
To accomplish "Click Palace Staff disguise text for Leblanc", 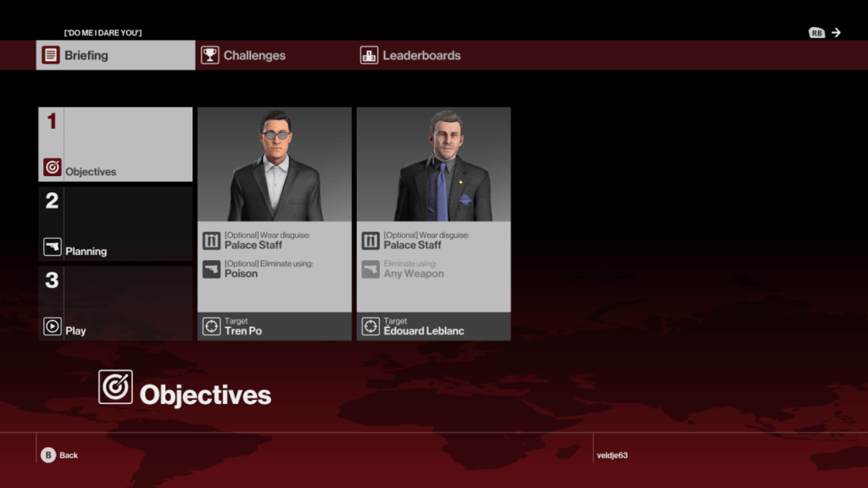I will coord(413,245).
